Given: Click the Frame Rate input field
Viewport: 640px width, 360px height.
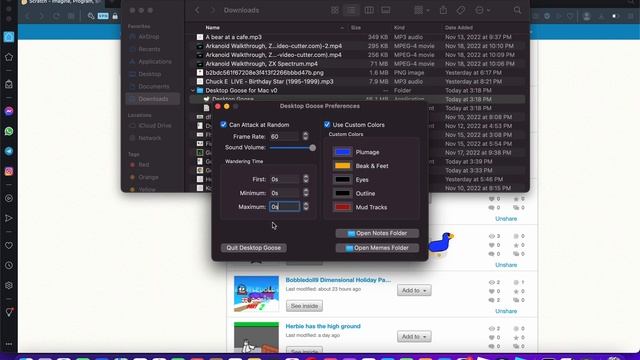Looking at the screenshot, I should pos(284,136).
